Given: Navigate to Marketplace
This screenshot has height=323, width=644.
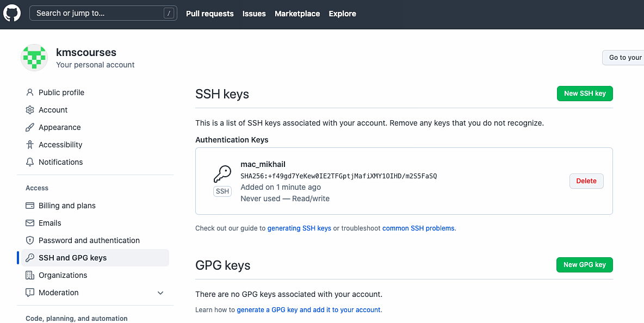Looking at the screenshot, I should [297, 14].
